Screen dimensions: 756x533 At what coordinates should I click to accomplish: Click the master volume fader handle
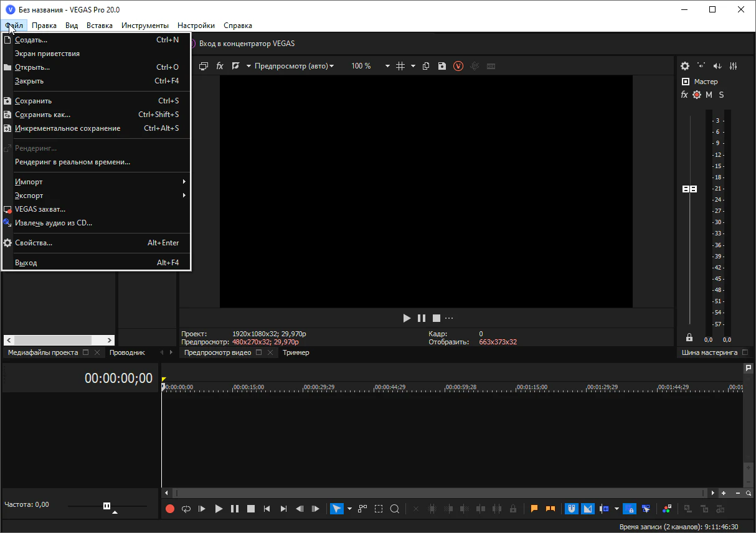pos(689,189)
